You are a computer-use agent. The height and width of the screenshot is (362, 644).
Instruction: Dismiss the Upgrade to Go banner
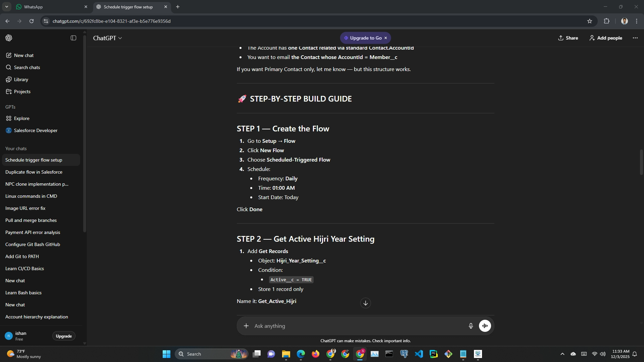click(x=386, y=38)
